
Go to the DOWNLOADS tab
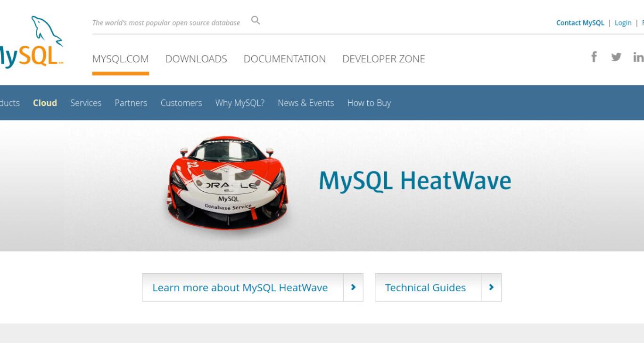[196, 59]
